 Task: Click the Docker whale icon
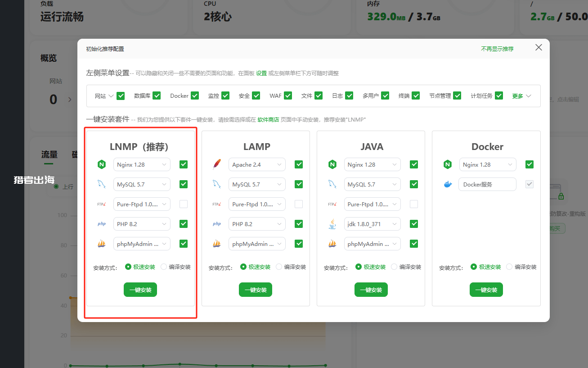coord(448,184)
